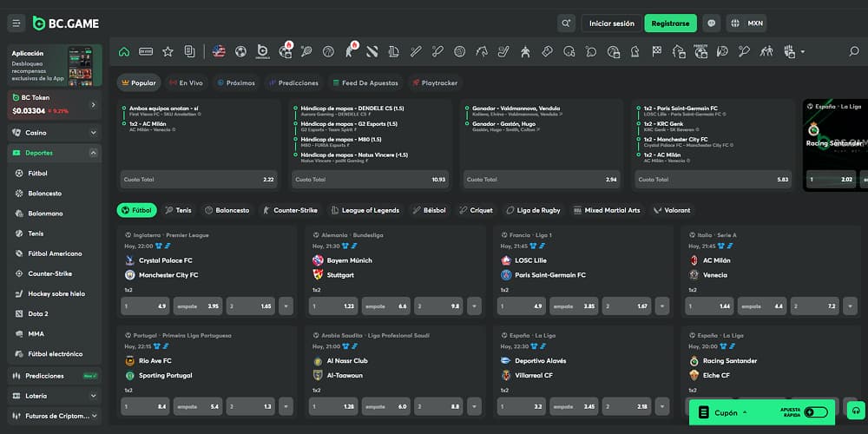
Task: Bet on Crystal Palace FC at 4.9
Action: click(146, 306)
